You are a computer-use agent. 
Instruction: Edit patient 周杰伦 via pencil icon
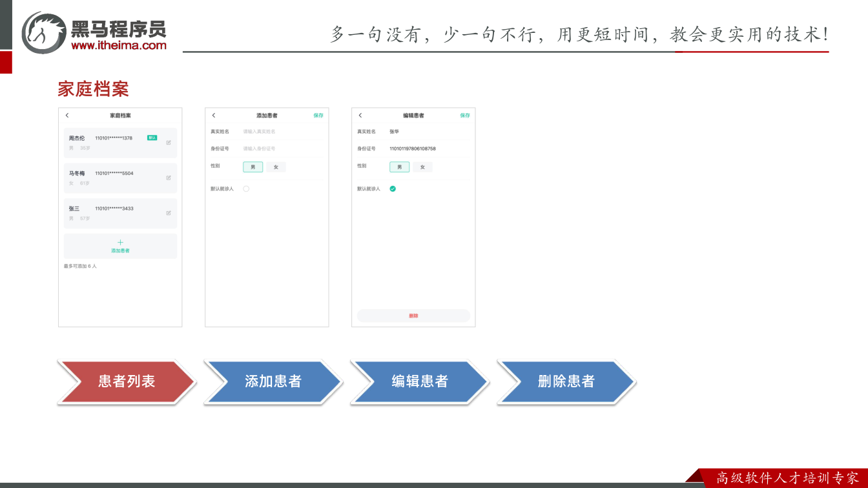click(x=169, y=143)
